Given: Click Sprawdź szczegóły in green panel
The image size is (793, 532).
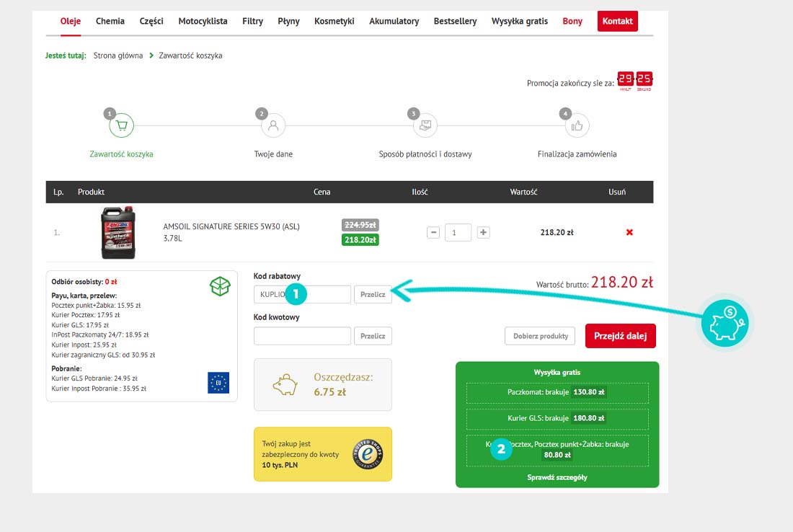Looking at the screenshot, I should click(557, 477).
